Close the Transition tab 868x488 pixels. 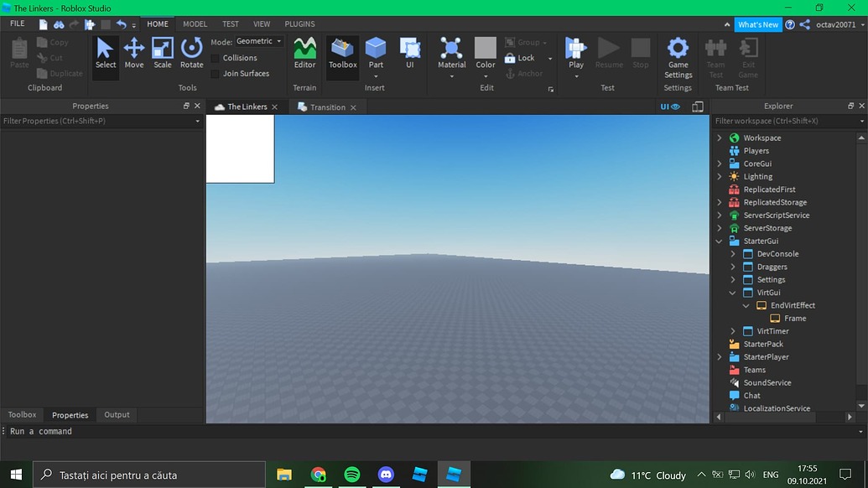tap(353, 107)
